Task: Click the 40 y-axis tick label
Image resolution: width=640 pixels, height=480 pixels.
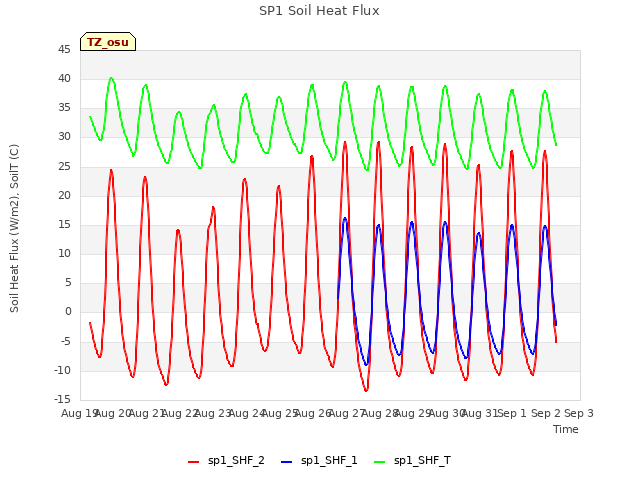Action: click(64, 78)
